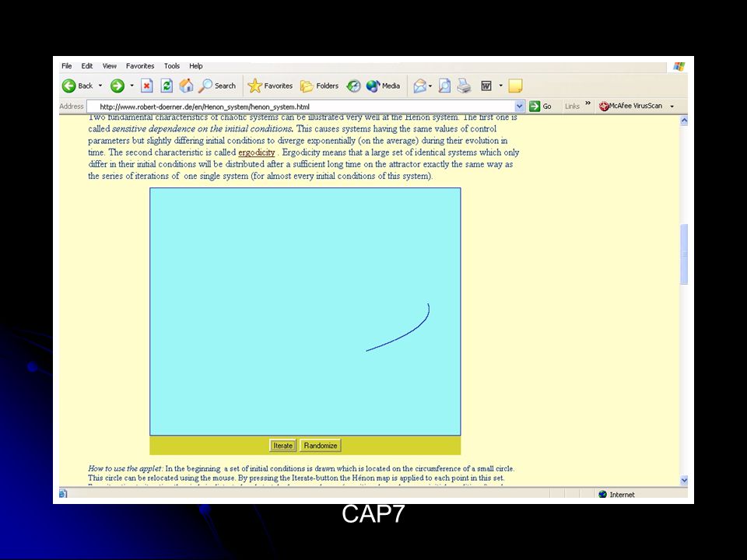Click the CAP7 caption text
Viewport: 747px width, 560px height.
point(373,514)
